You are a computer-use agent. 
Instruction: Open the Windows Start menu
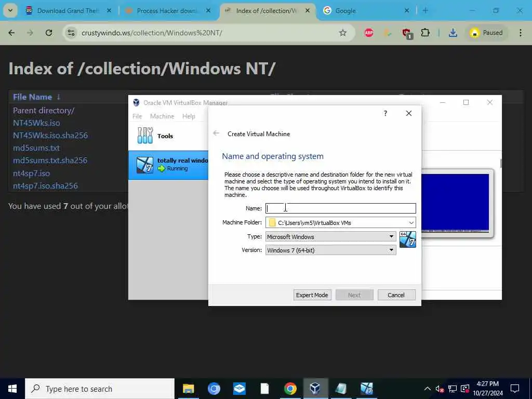(12, 389)
